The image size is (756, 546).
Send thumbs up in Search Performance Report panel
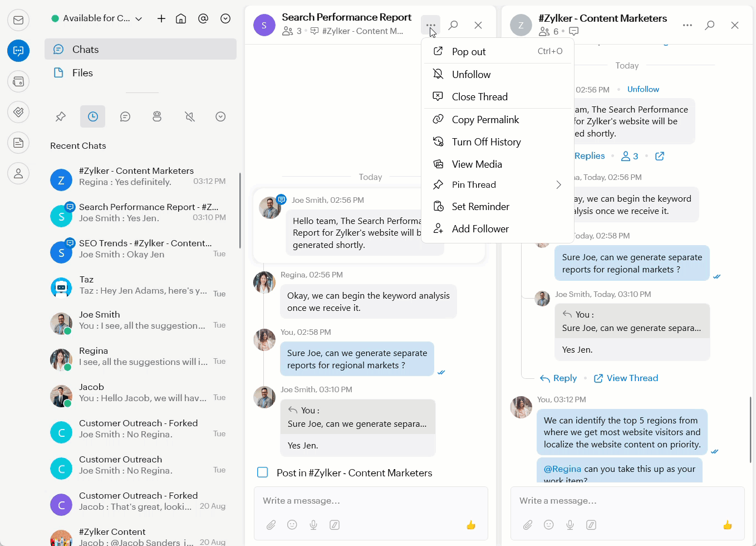[x=471, y=525]
